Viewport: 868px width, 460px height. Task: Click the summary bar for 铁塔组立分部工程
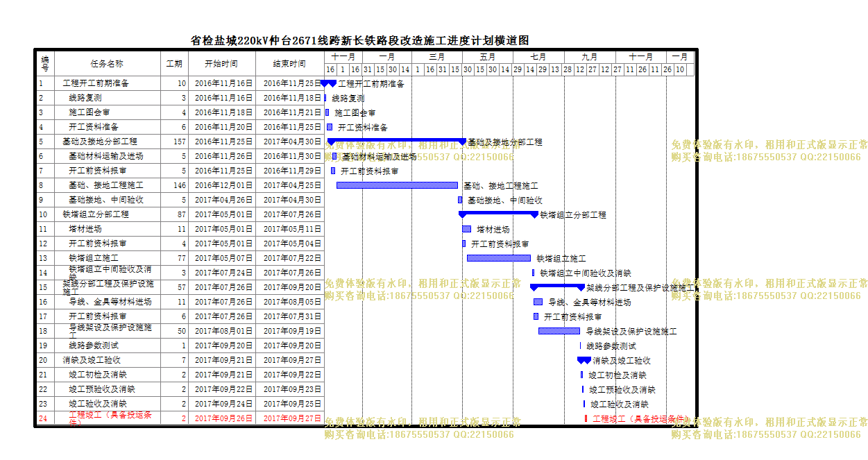[498, 214]
